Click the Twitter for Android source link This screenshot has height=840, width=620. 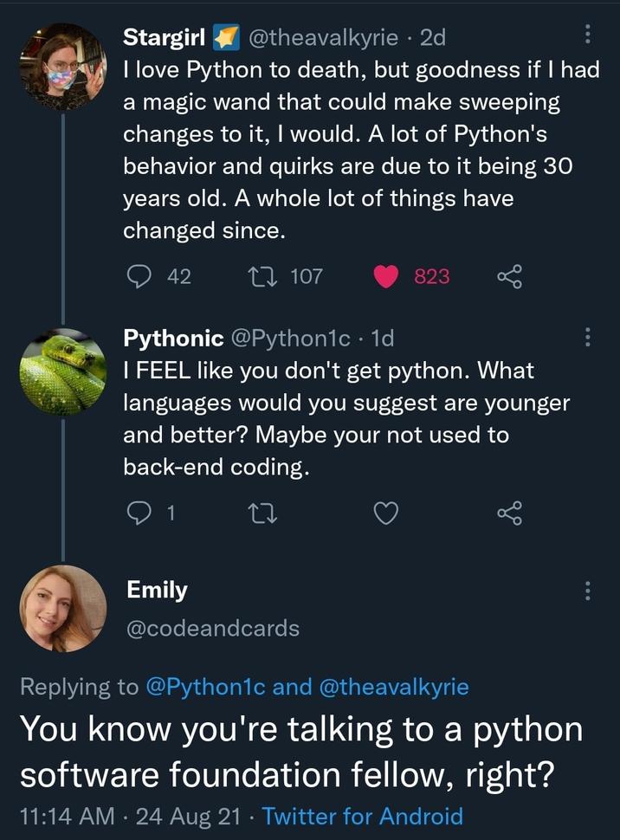[362, 815]
